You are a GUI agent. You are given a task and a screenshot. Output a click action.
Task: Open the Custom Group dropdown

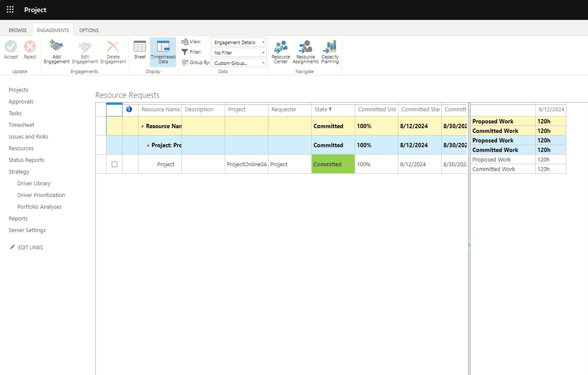click(239, 63)
